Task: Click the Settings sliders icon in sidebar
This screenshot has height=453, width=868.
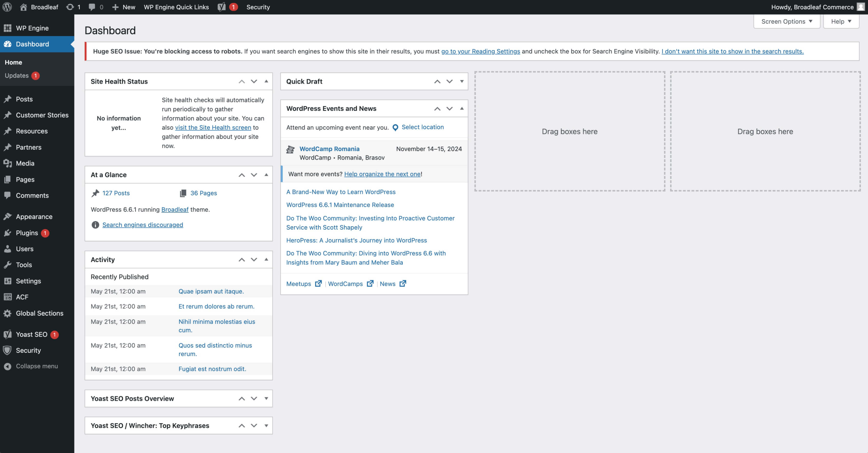Action: point(7,281)
